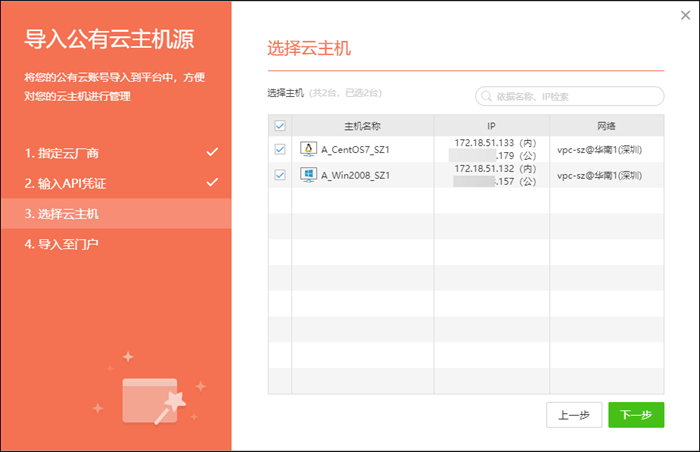
Task: Click the 上一步 button
Action: point(574,415)
